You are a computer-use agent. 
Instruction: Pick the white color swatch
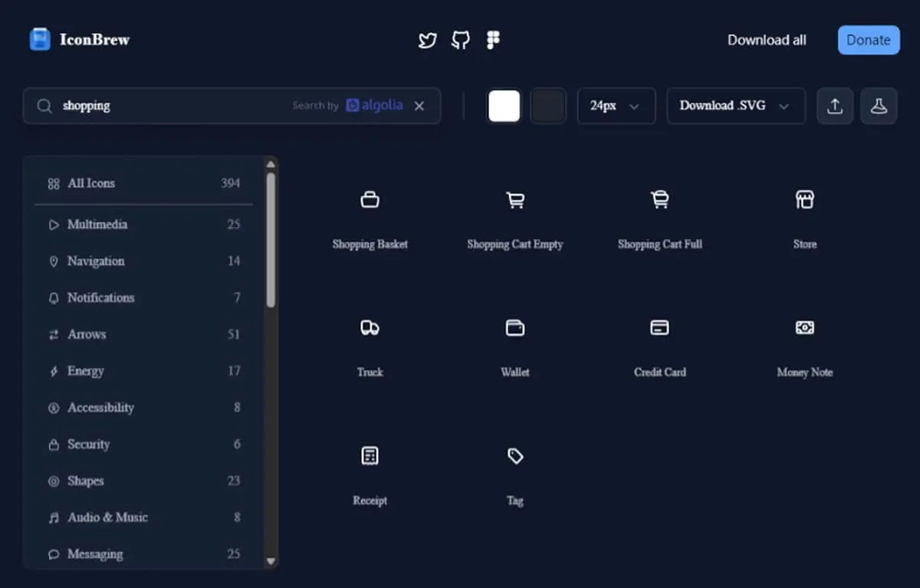pos(504,106)
